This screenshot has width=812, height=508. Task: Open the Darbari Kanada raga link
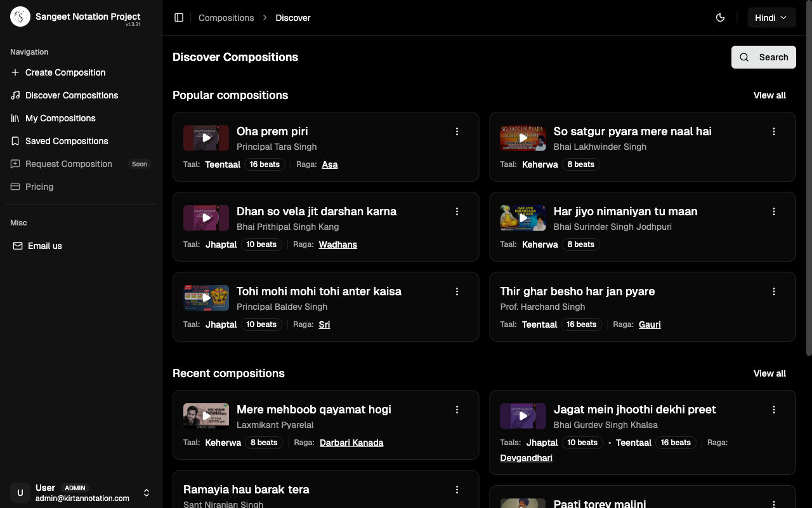tap(351, 443)
